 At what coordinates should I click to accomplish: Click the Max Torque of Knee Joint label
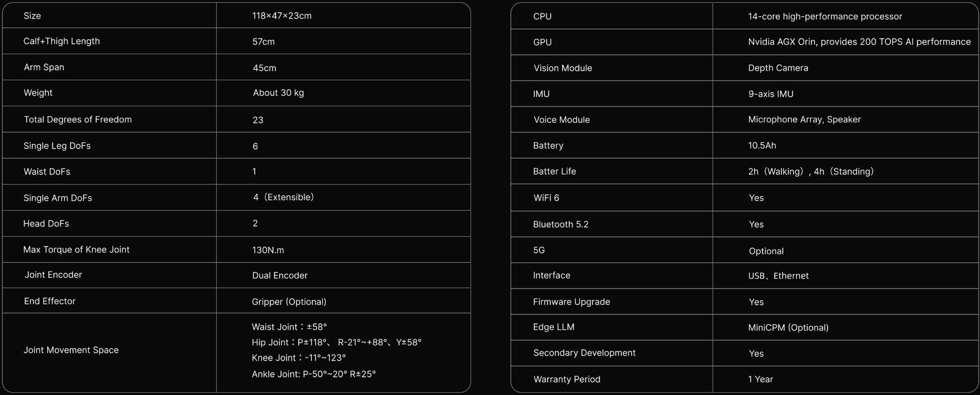[x=76, y=250]
